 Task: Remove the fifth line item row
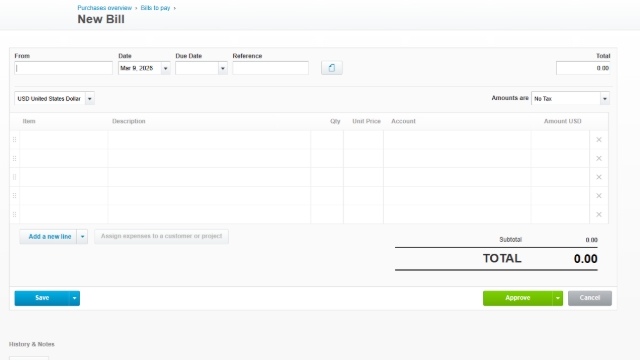[599, 215]
